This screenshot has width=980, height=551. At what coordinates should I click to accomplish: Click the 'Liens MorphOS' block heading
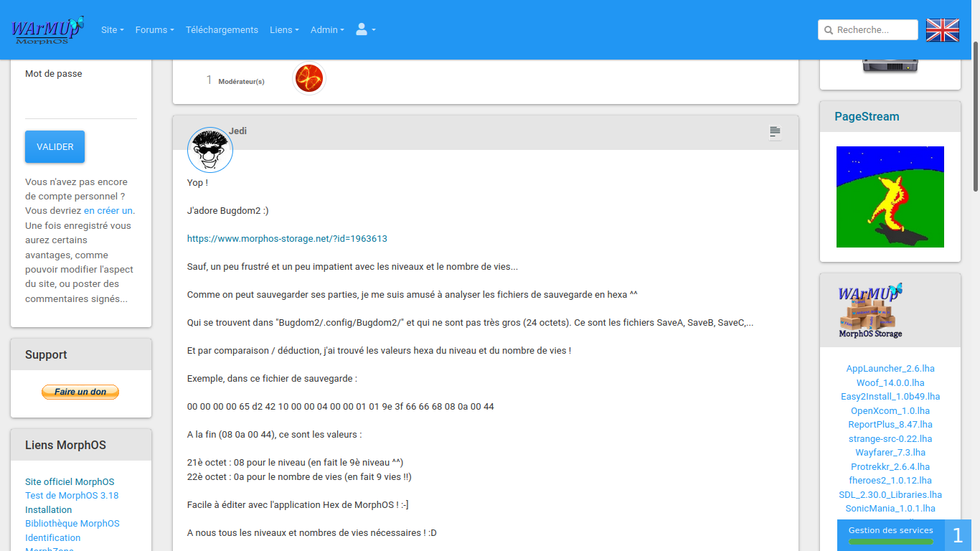(x=65, y=445)
